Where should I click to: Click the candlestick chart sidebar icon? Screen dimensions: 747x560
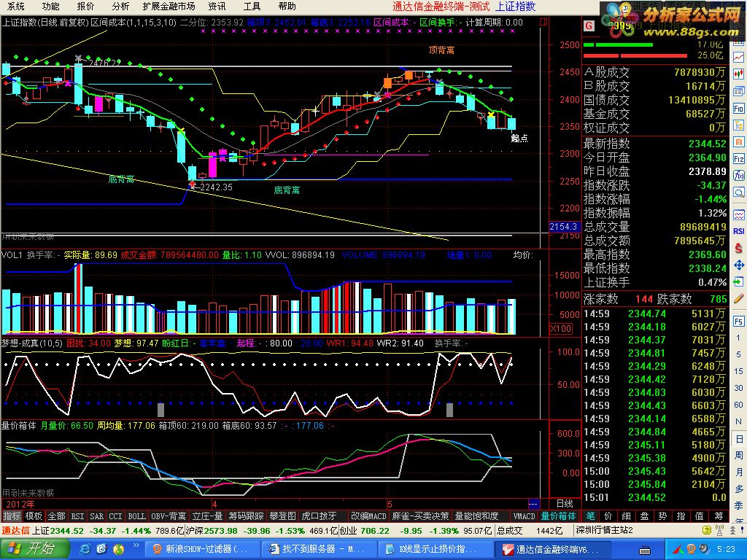[x=739, y=74]
